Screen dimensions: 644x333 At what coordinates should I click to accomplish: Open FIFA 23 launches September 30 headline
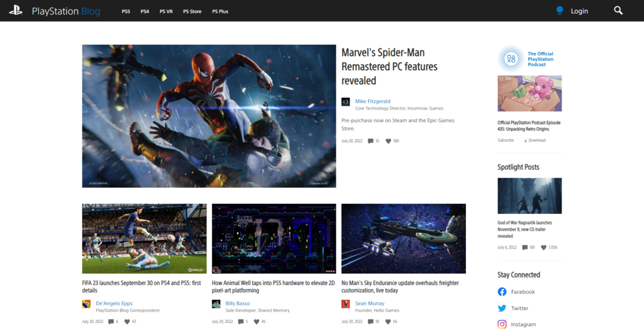(142, 286)
